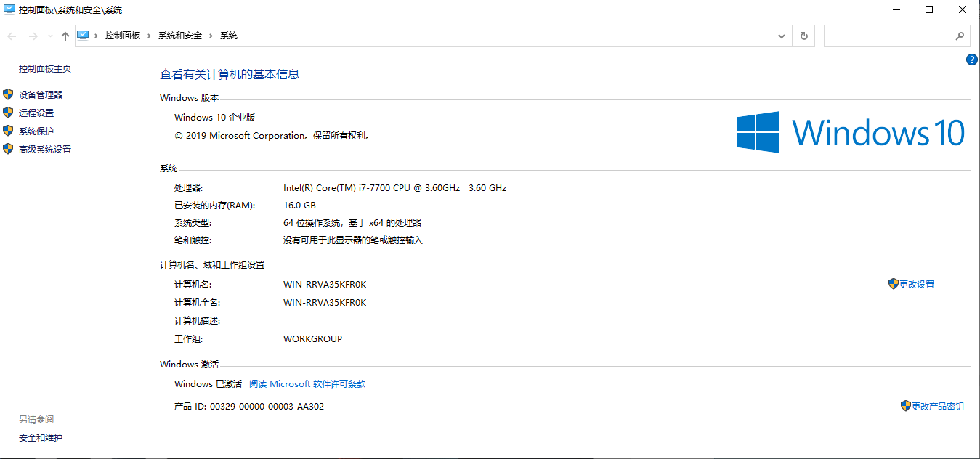The width and height of the screenshot is (980, 459).
Task: Expand the chevron after 系统和安全 breadcrumb
Action: (211, 36)
